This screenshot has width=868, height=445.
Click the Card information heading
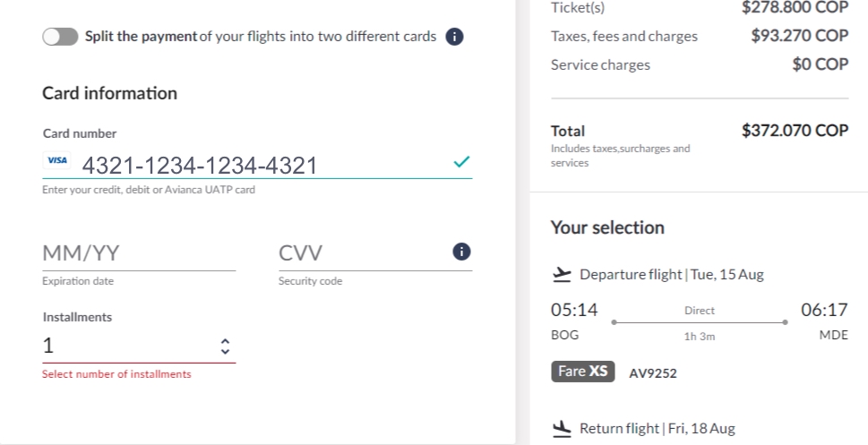[x=109, y=93]
